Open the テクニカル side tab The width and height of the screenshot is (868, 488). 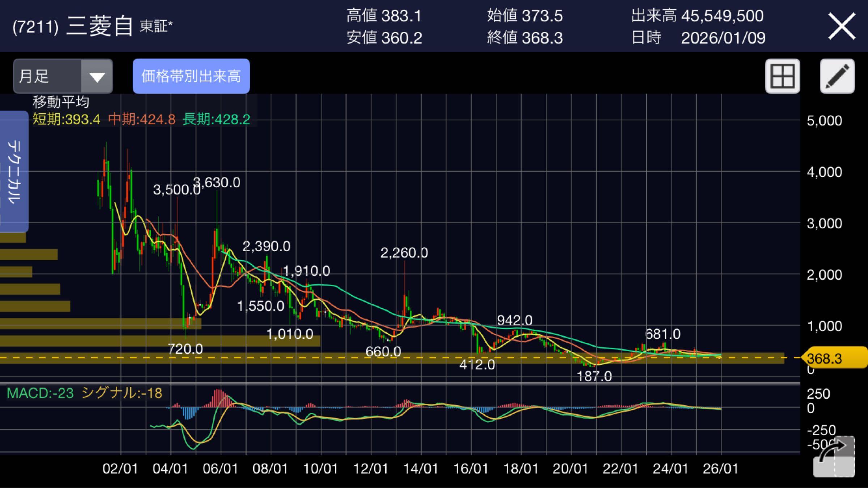pyautogui.click(x=14, y=172)
